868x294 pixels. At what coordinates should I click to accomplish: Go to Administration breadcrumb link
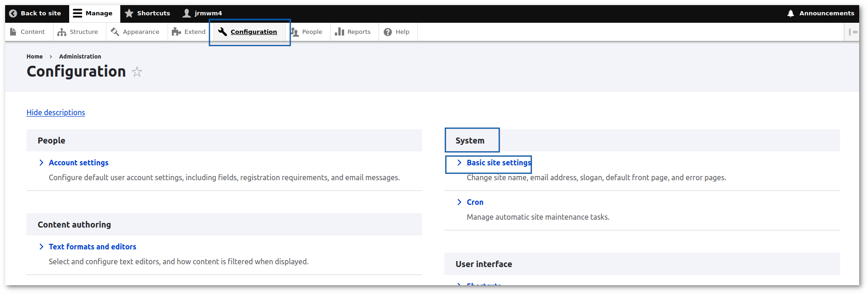(80, 57)
